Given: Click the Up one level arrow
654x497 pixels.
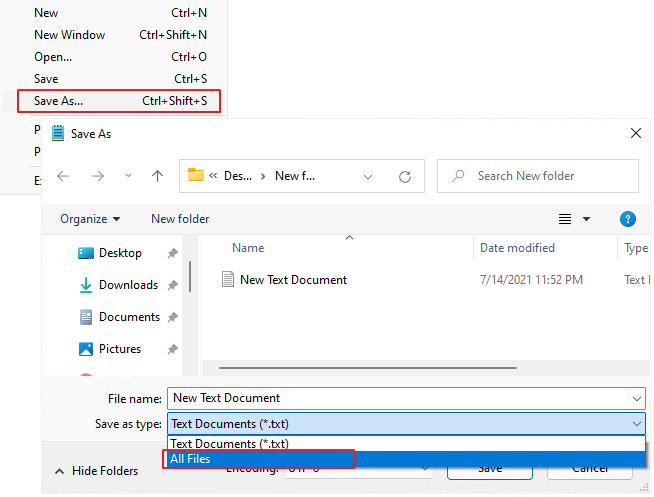Looking at the screenshot, I should coord(157,176).
